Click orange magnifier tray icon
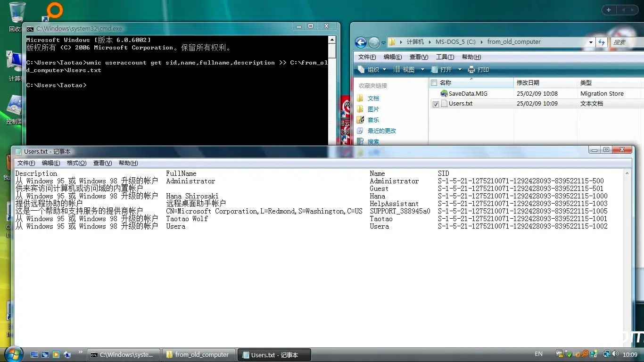 click(585, 354)
